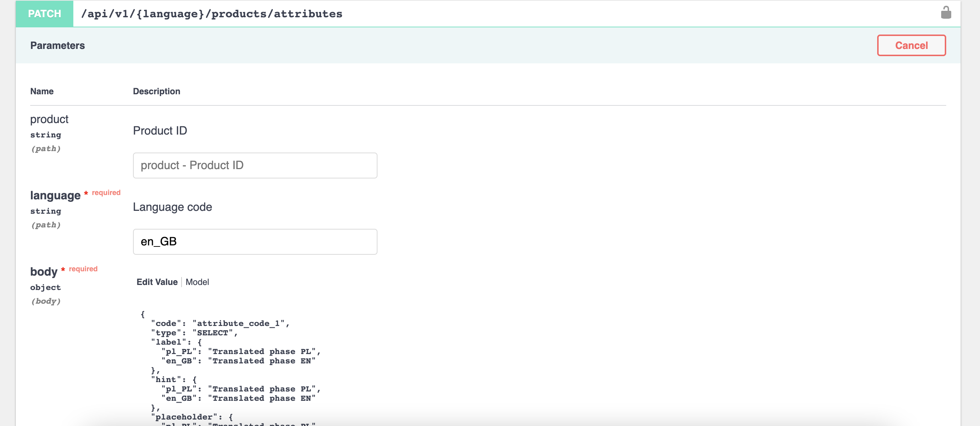Click the "hint" key in body JSON
Image resolution: width=980 pixels, height=426 pixels.
pyautogui.click(x=166, y=379)
